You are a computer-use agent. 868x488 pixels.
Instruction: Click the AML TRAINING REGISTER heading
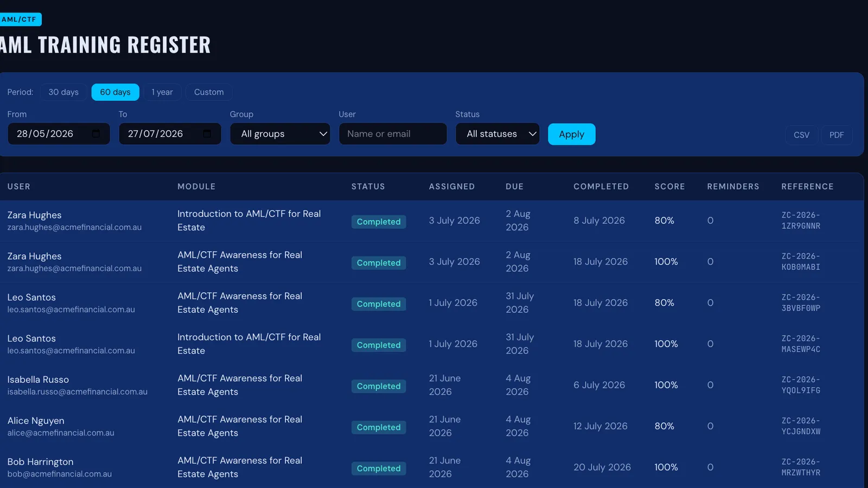[105, 45]
